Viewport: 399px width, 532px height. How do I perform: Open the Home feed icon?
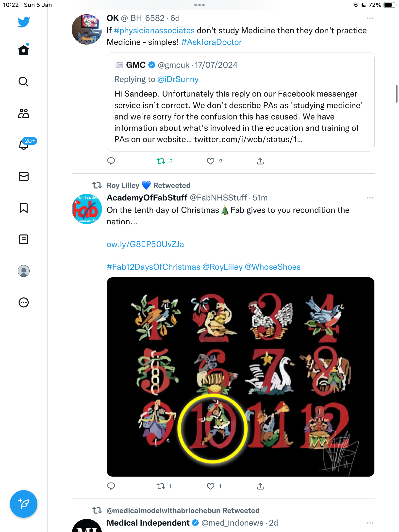(24, 50)
